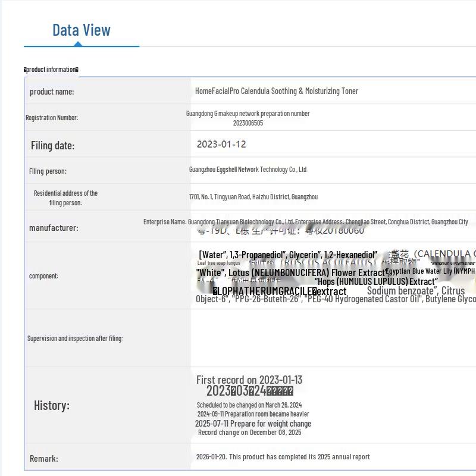Select '2025-07-11 Prepare for weight change' entry
The width and height of the screenshot is (476, 476).
(x=253, y=424)
